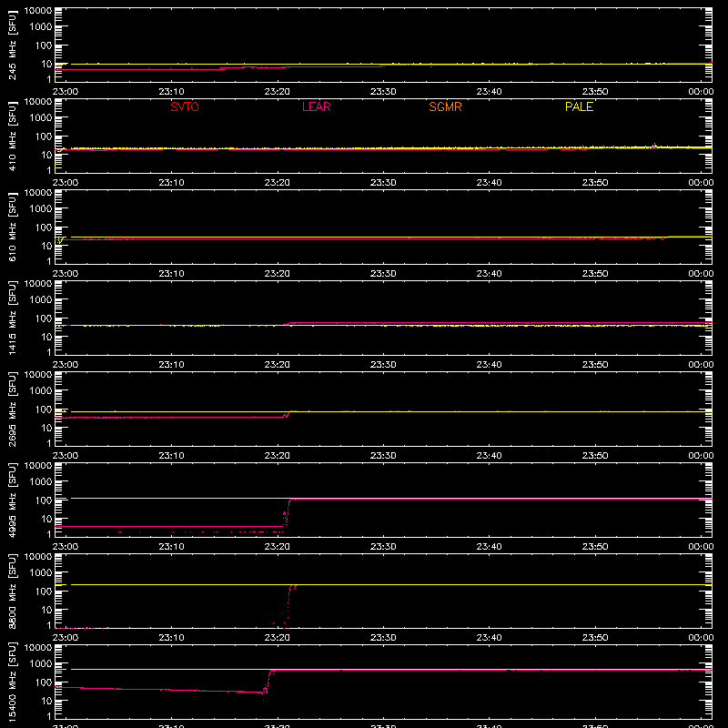Select the 1415 MHz [SFU] axis title

coord(12,318)
